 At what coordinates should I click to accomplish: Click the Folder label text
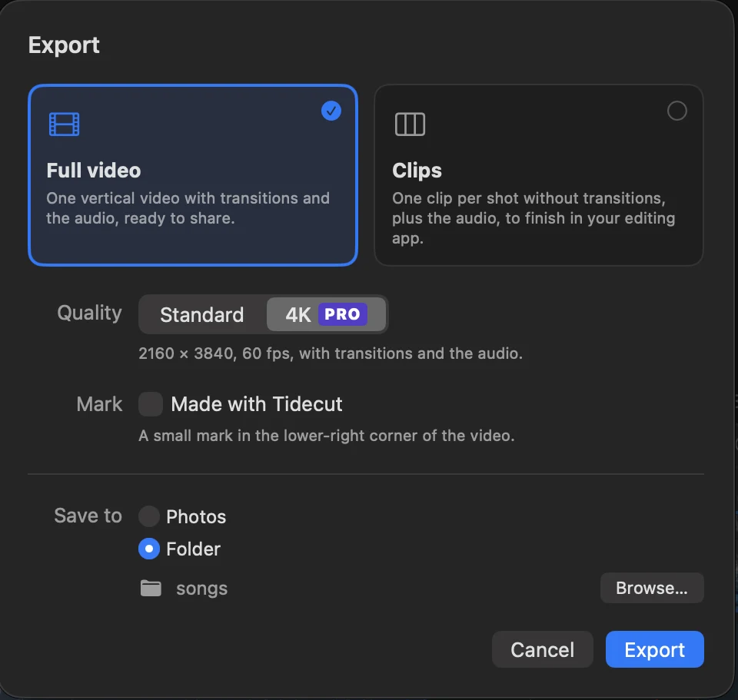click(x=194, y=549)
